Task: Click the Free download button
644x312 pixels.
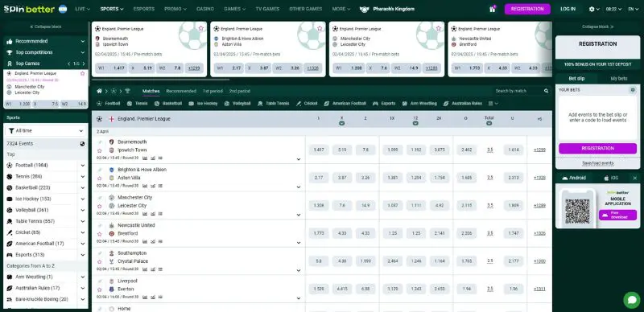Action: [x=617, y=216]
